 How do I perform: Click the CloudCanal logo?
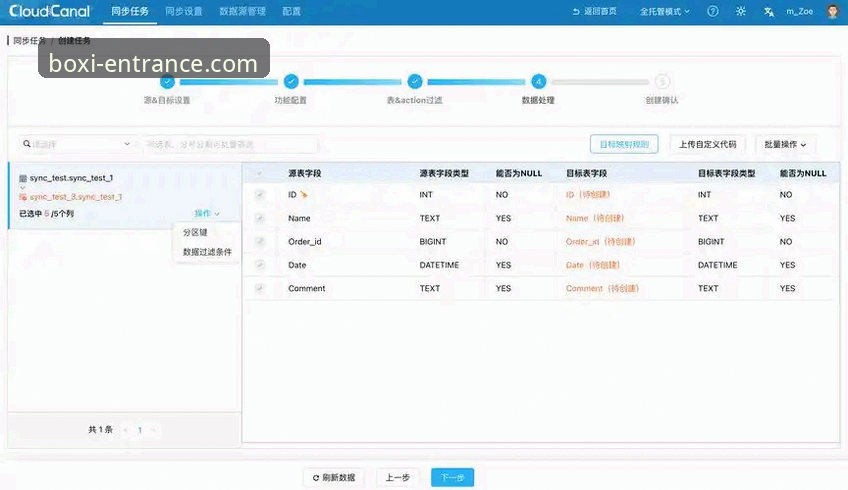(50, 11)
